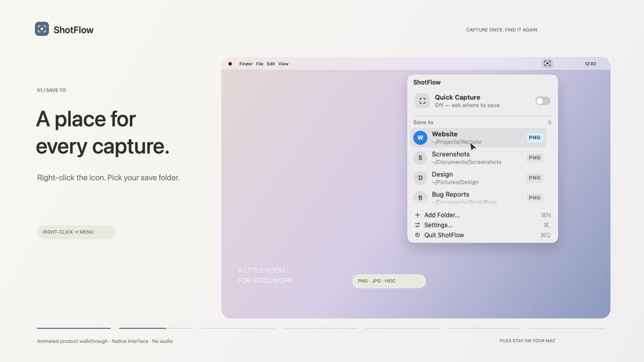644x362 pixels.
Task: Jump to the last walkthrough progress segment
Action: pos(567,328)
